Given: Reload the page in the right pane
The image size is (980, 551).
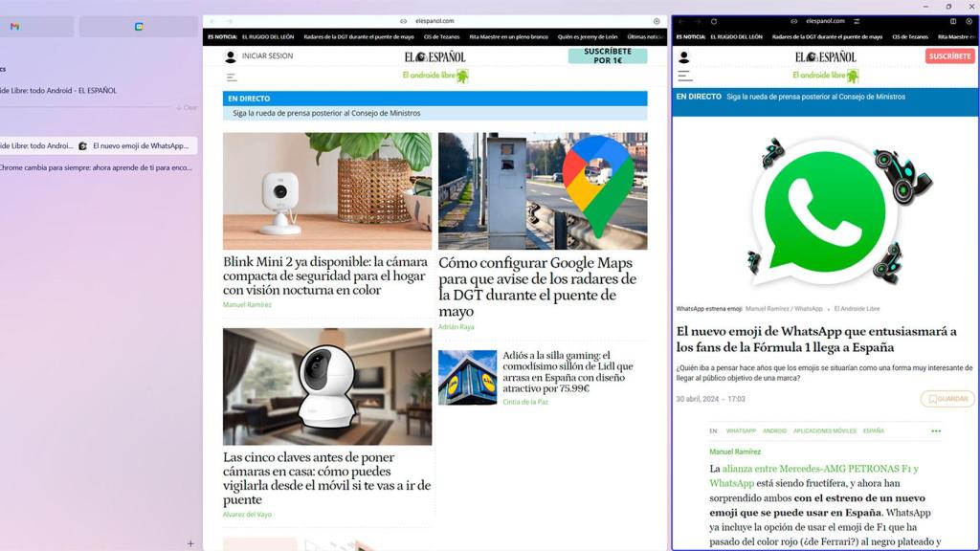Looking at the screenshot, I should pyautogui.click(x=714, y=21).
